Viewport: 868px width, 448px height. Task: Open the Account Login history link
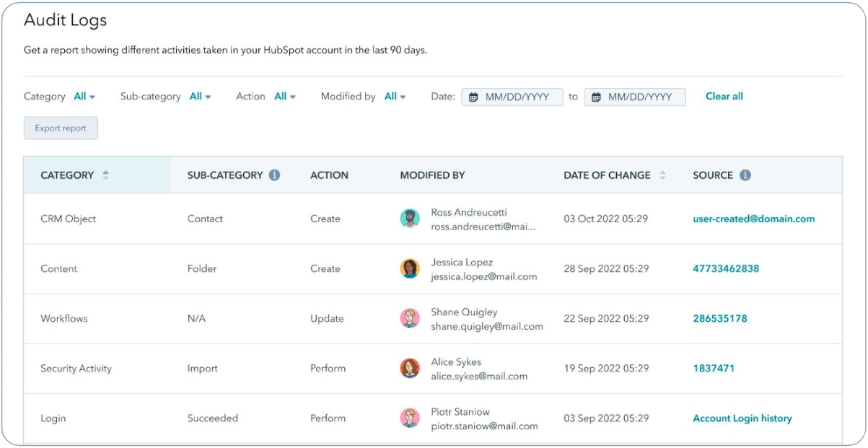(x=742, y=418)
